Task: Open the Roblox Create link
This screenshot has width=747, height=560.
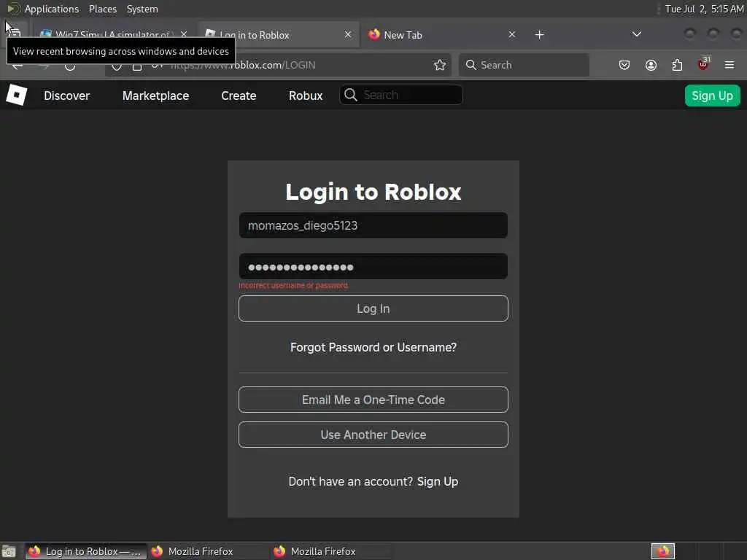Action: coord(239,96)
